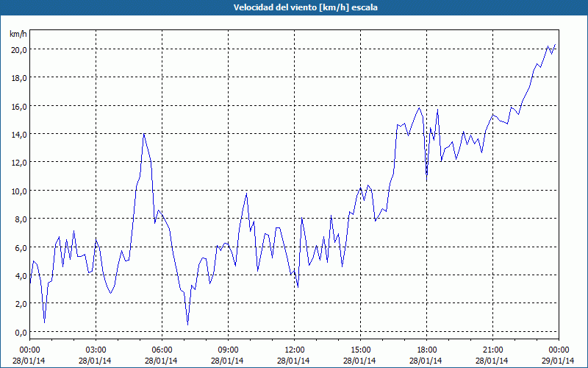This screenshot has width=588, height=368.
Task: Click the '8,0' y-axis label
Action: tap(21, 219)
